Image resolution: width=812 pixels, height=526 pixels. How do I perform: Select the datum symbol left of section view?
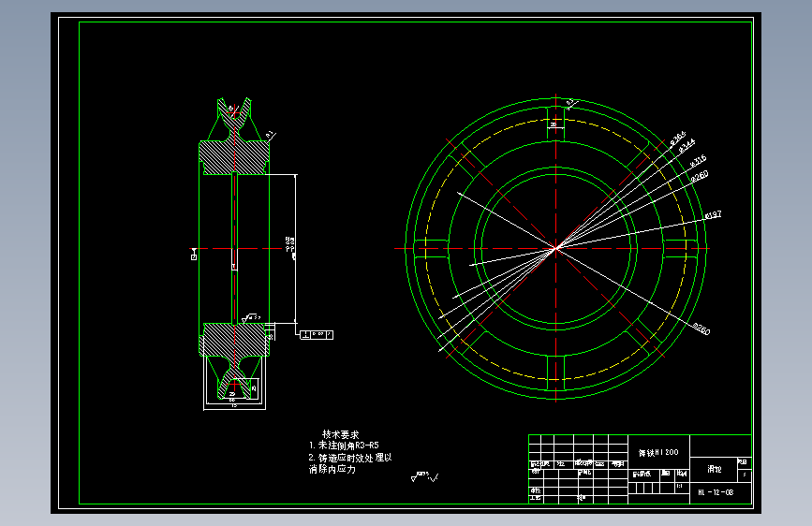[x=194, y=255]
